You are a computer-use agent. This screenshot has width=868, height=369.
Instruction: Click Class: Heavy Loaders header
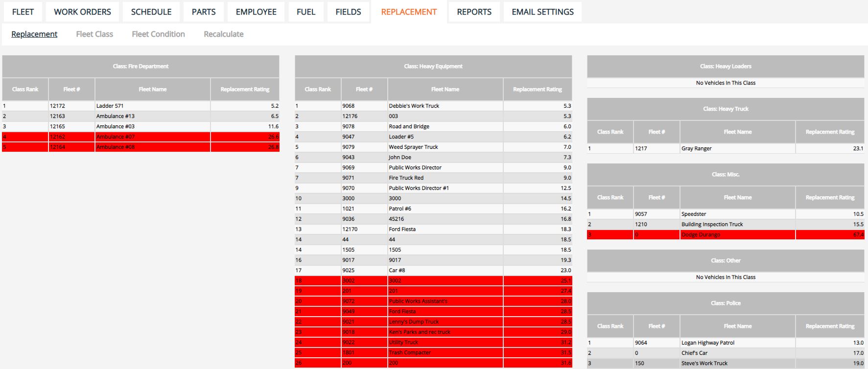pos(726,66)
